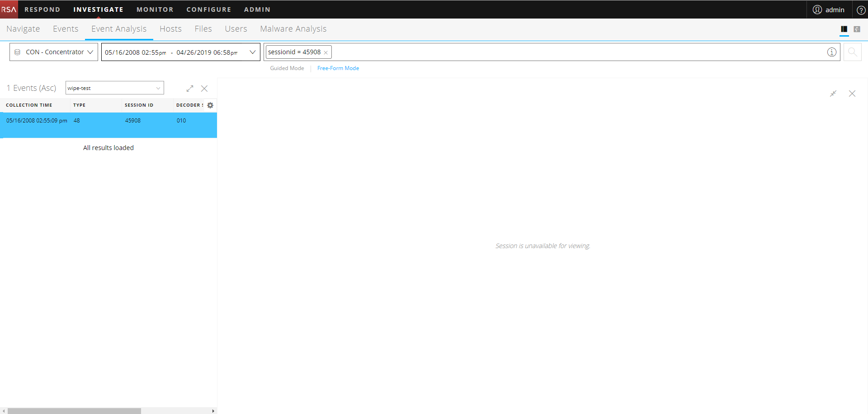The image size is (868, 414).
Task: Switch to Guided Mode
Action: click(287, 68)
